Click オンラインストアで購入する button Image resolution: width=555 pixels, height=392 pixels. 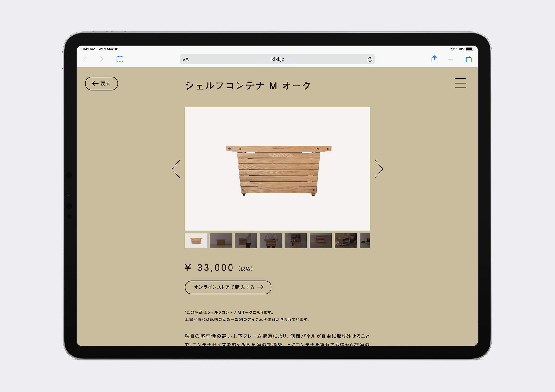(228, 287)
